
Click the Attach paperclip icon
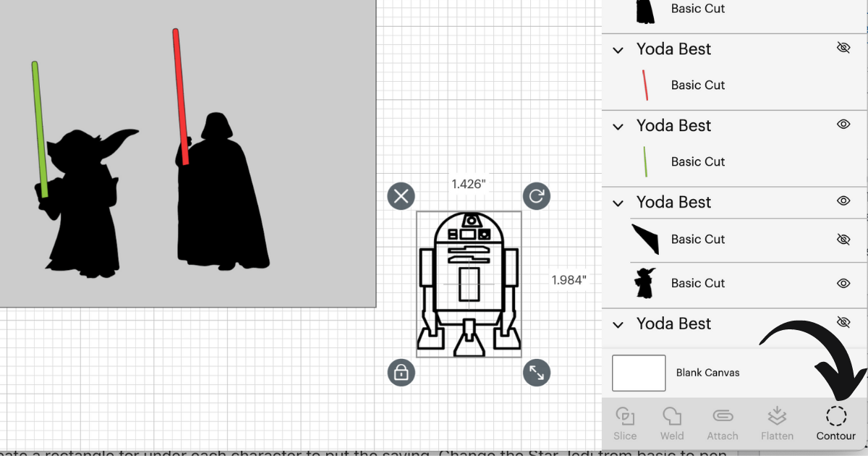coord(723,416)
